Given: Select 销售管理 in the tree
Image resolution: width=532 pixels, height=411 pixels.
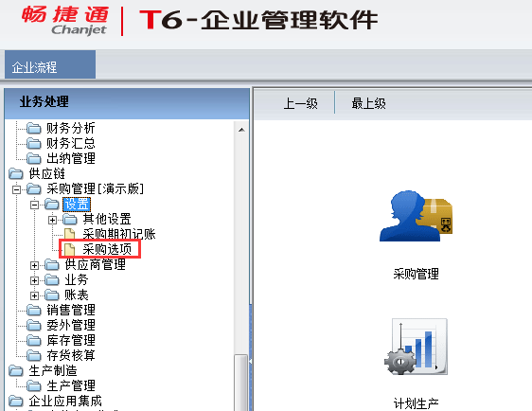Looking at the screenshot, I should pos(71,311).
